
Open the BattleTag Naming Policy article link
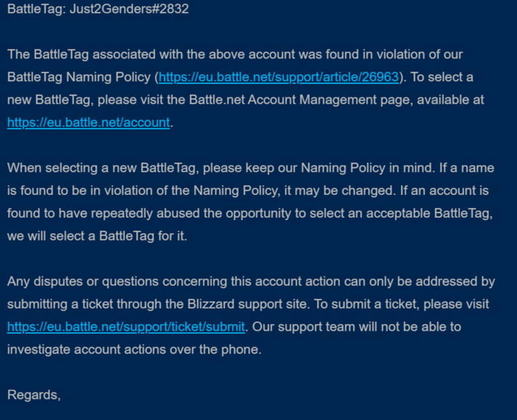pos(279,77)
